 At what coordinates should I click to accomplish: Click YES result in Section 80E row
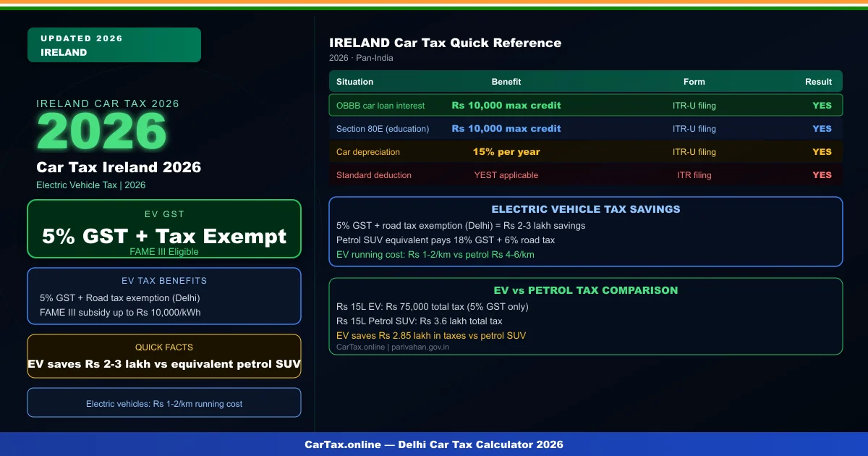click(x=822, y=129)
